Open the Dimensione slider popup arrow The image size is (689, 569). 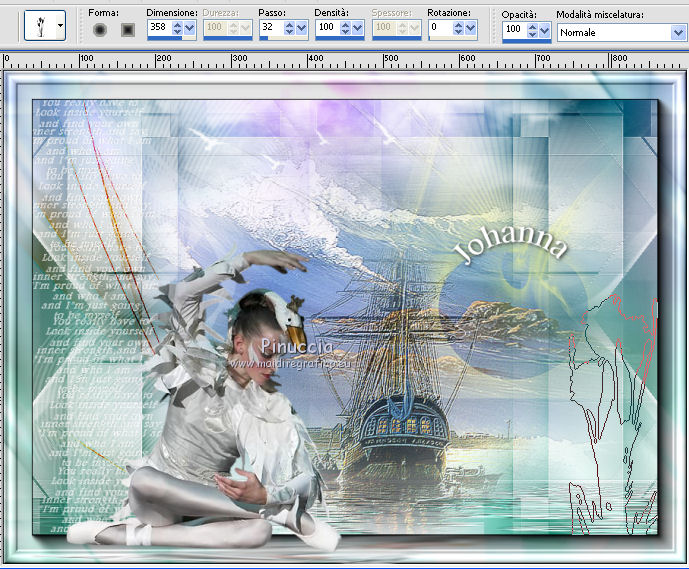[x=189, y=28]
